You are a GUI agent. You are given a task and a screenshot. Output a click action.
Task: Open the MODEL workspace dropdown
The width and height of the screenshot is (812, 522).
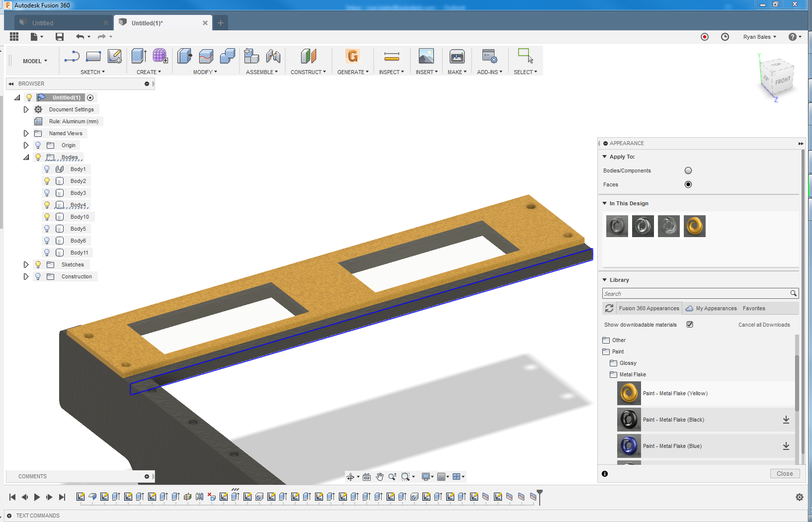tap(35, 61)
